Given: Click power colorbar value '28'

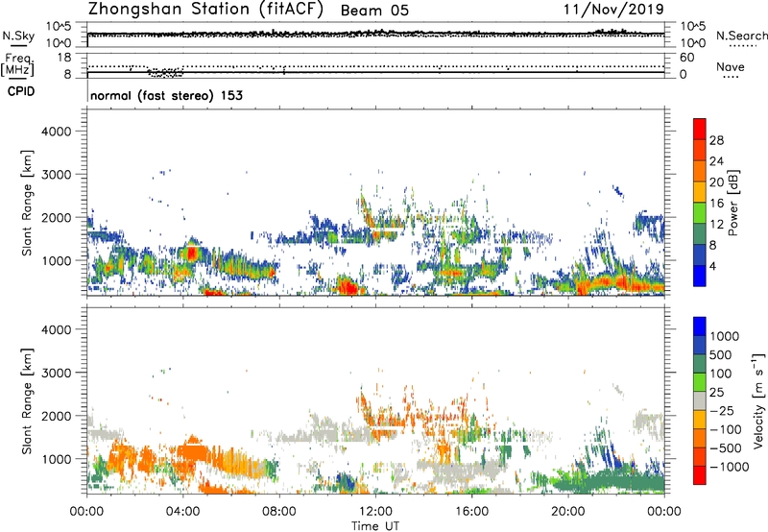Looking at the screenshot, I should [716, 140].
